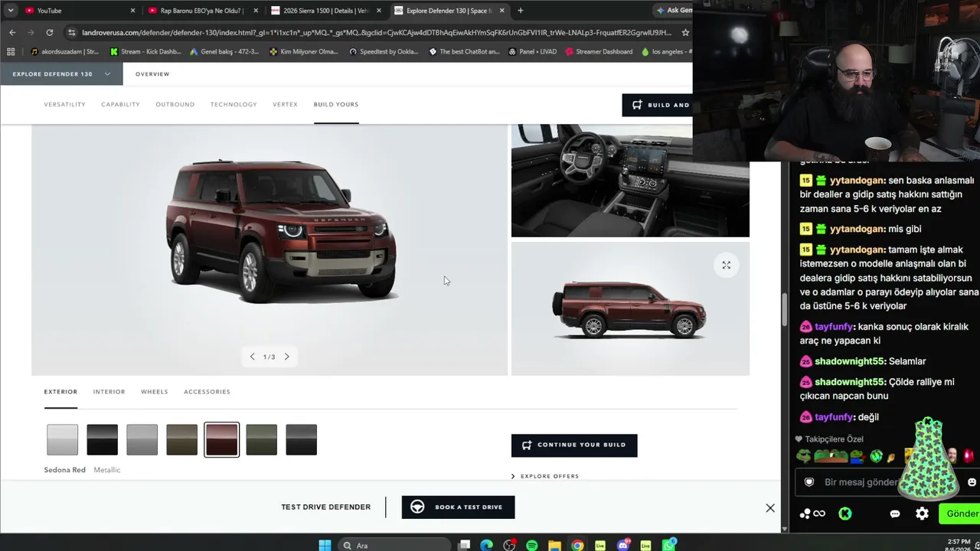The height and width of the screenshot is (551, 980).
Task: Close the YouTube tab
Action: pyautogui.click(x=132, y=11)
